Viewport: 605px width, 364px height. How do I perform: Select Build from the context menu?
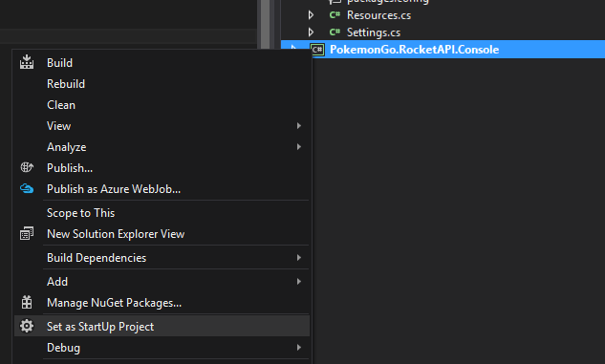point(162,62)
